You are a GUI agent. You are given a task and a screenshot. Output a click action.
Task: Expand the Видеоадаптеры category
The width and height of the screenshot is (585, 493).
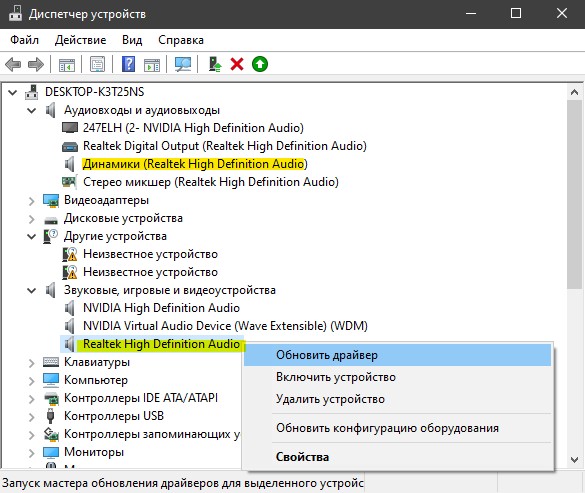[32, 201]
